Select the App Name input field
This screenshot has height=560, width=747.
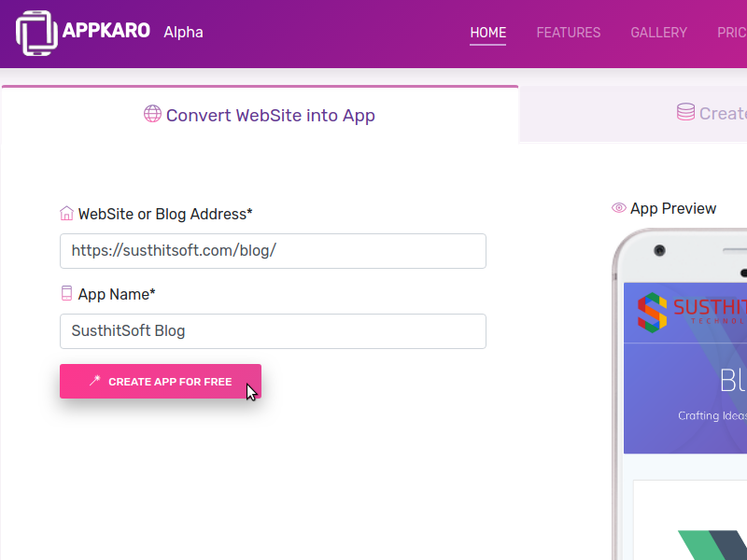click(x=273, y=331)
